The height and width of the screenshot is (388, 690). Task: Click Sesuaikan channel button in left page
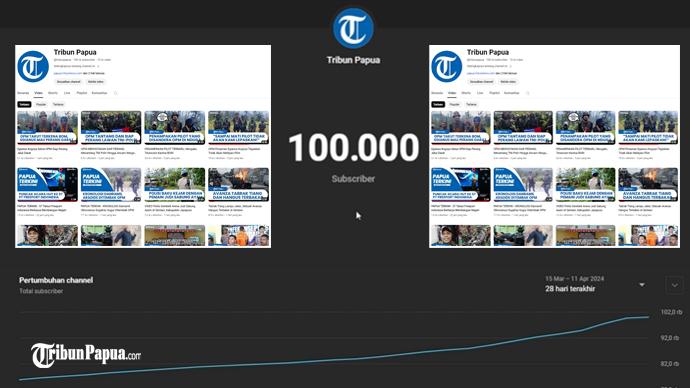click(x=69, y=82)
